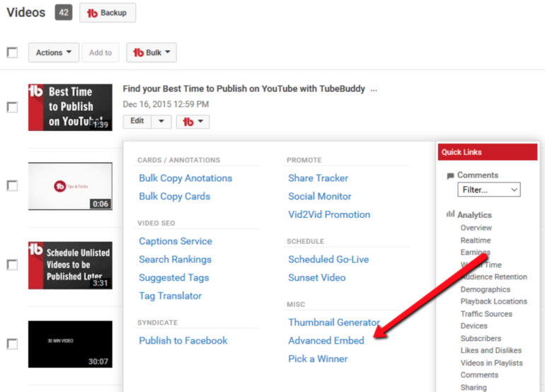The width and height of the screenshot is (545, 392).
Task: Open Likes and Dislikes analytics
Action: pyautogui.click(x=490, y=351)
